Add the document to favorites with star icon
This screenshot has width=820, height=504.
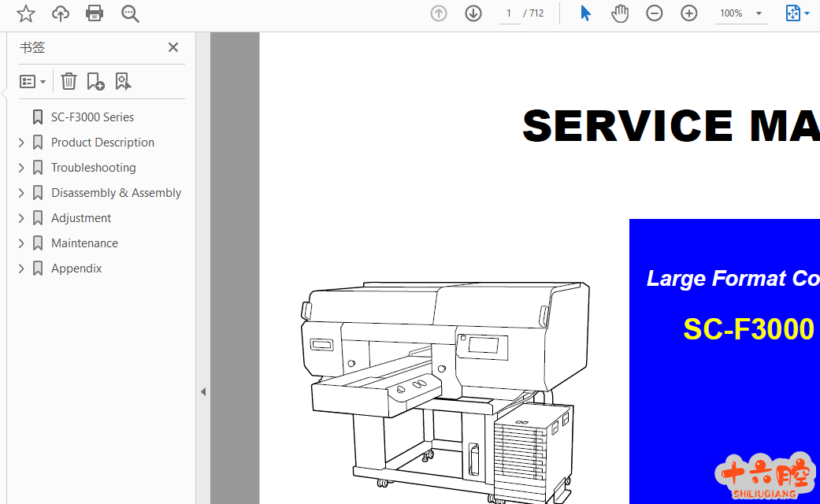[x=26, y=13]
